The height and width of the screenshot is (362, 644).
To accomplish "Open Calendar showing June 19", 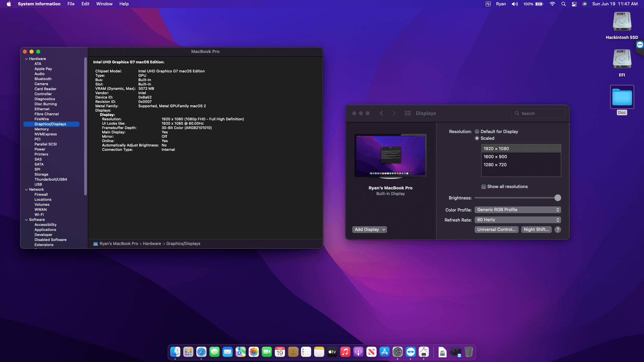I will coord(280,352).
